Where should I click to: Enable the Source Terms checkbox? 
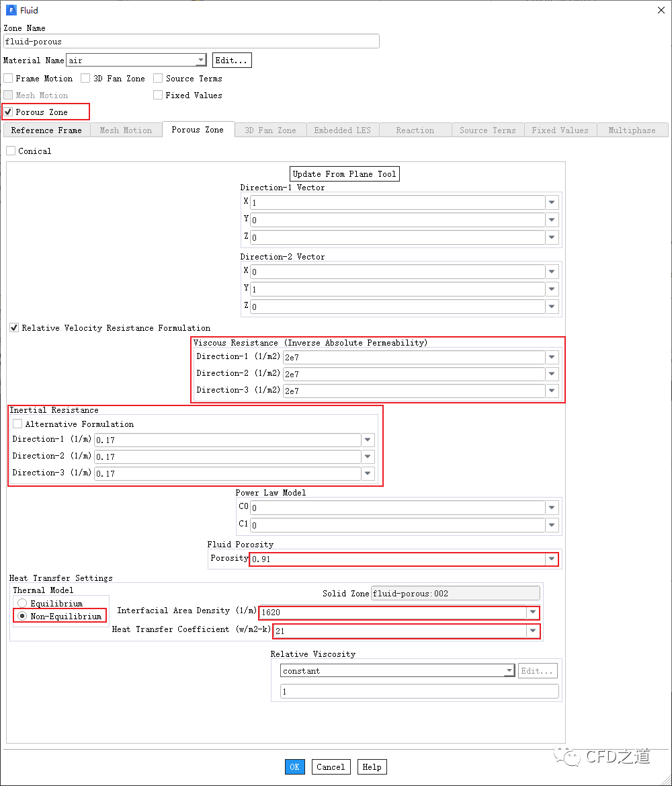[x=158, y=78]
